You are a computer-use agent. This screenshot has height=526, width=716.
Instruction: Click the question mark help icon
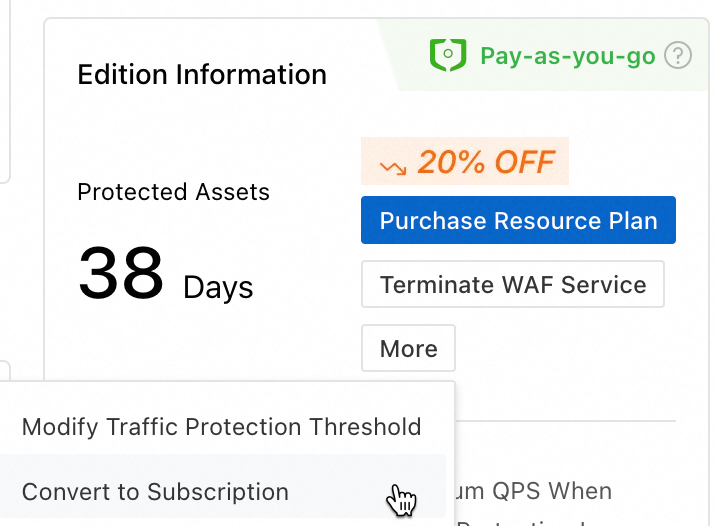(x=679, y=54)
